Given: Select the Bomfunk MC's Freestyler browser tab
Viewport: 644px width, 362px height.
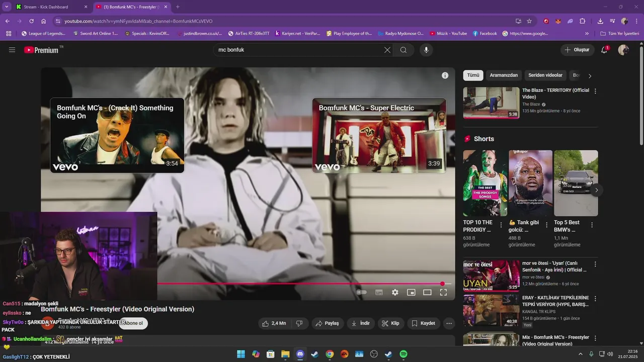Looking at the screenshot, I should pyautogui.click(x=132, y=7).
